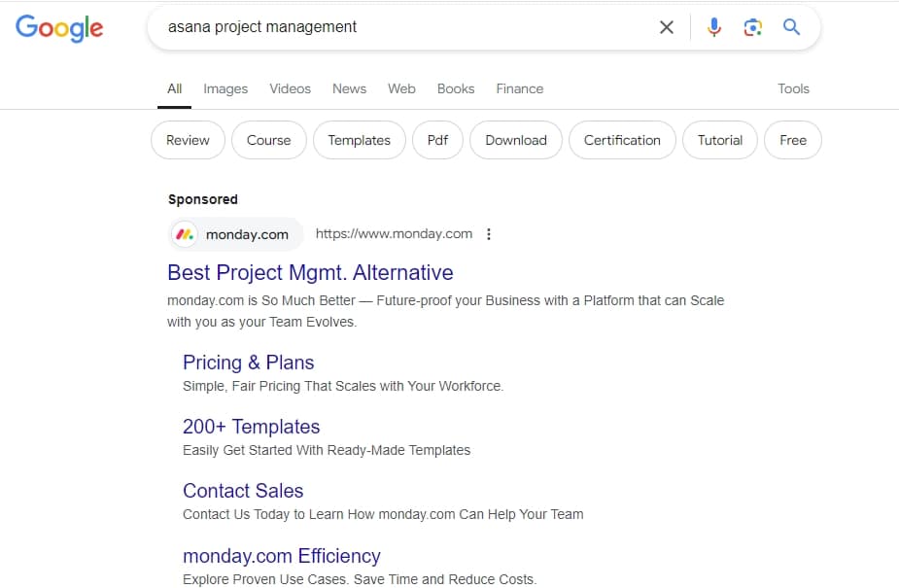
Task: Click inside the search input field
Action: point(389,27)
